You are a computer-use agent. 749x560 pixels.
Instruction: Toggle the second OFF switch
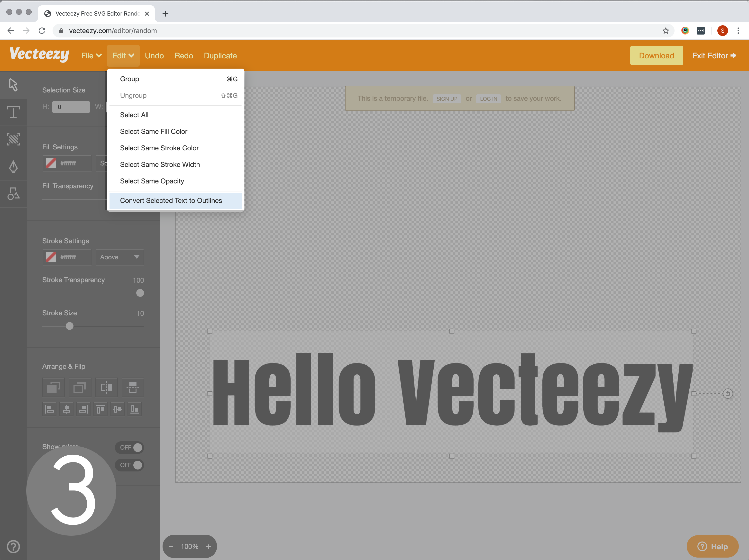pos(130,465)
